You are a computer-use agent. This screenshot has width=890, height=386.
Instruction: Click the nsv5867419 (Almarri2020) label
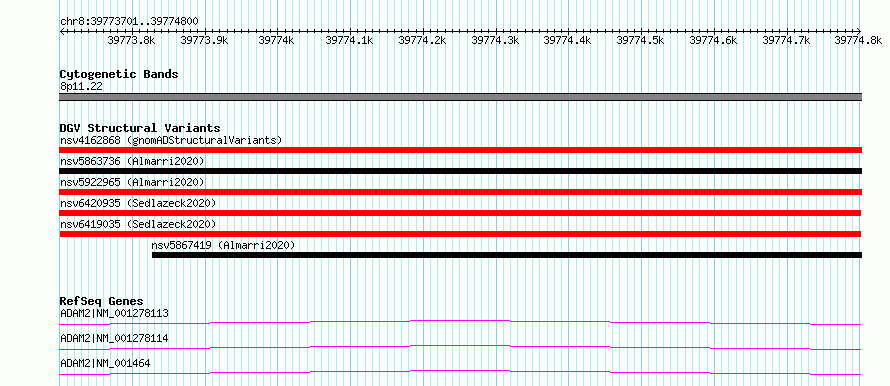coord(224,245)
